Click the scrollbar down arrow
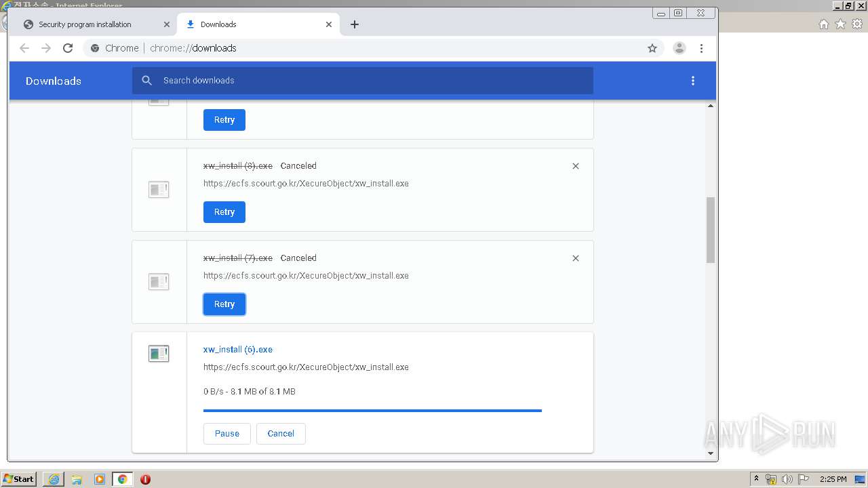Image resolution: width=868 pixels, height=488 pixels. [x=711, y=453]
